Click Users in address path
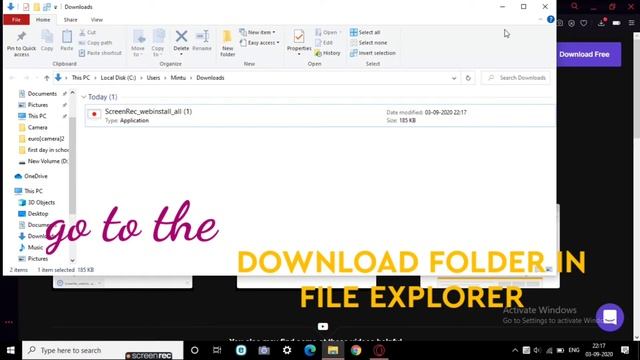The height and width of the screenshot is (360, 640). (x=153, y=78)
